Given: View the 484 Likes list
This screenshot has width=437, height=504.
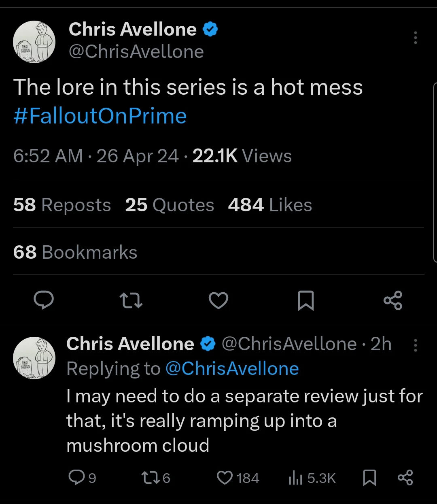Looking at the screenshot, I should pos(269,205).
